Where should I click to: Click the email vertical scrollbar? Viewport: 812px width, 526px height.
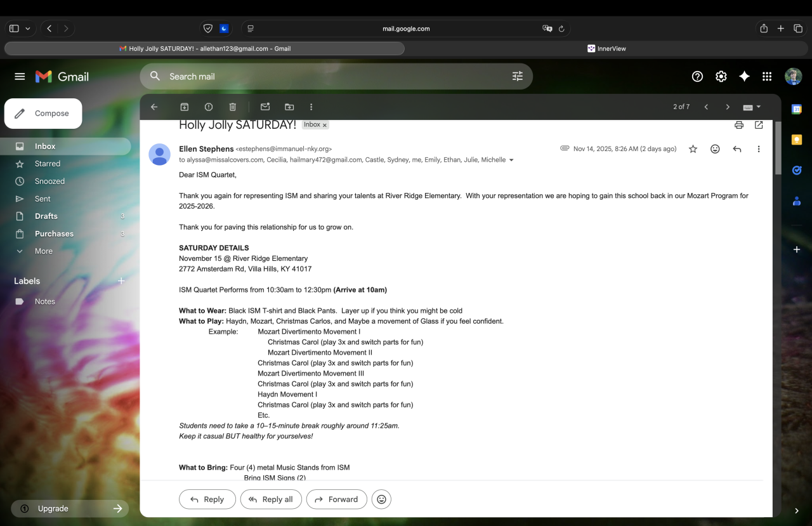(x=777, y=147)
